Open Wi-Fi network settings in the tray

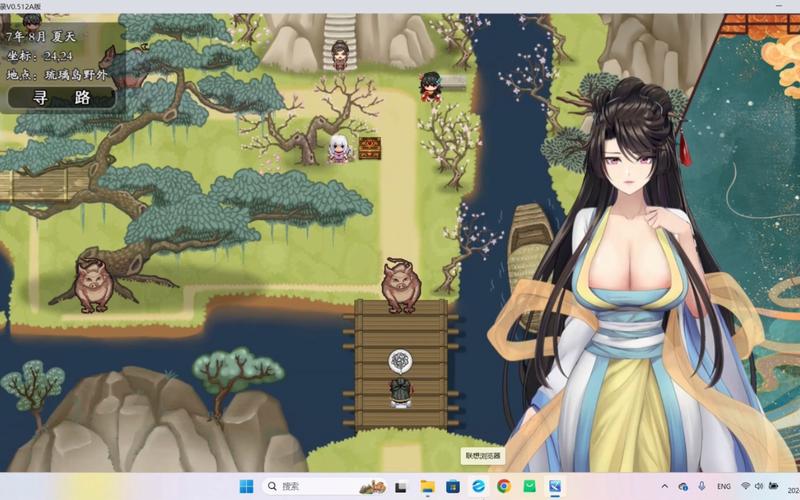tap(746, 486)
